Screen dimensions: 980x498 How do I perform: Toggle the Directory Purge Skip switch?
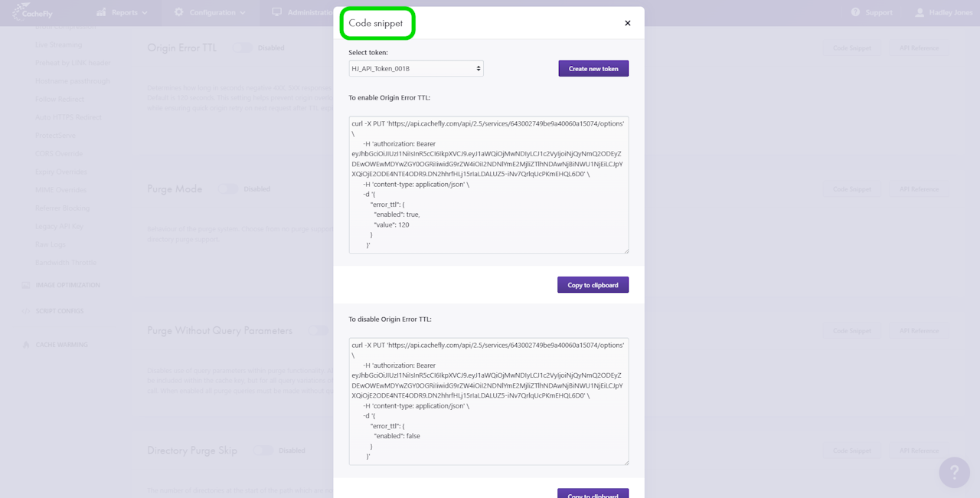(x=263, y=450)
